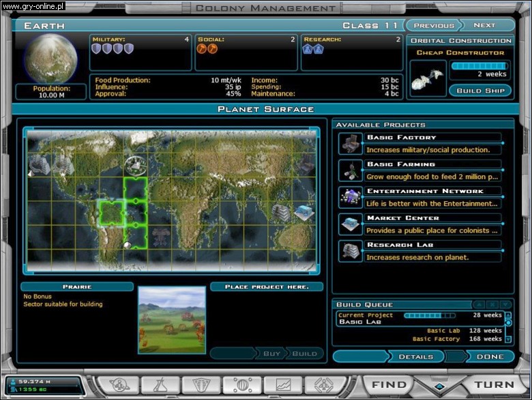
Task: Click the Build Queue scrollbar up arrow
Action: point(508,315)
